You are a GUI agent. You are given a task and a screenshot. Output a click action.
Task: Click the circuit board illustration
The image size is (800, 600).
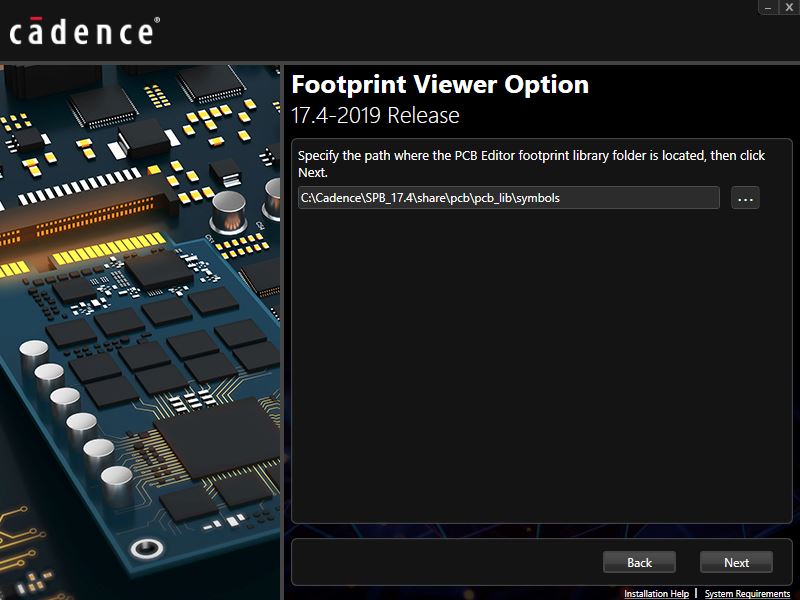click(x=140, y=332)
